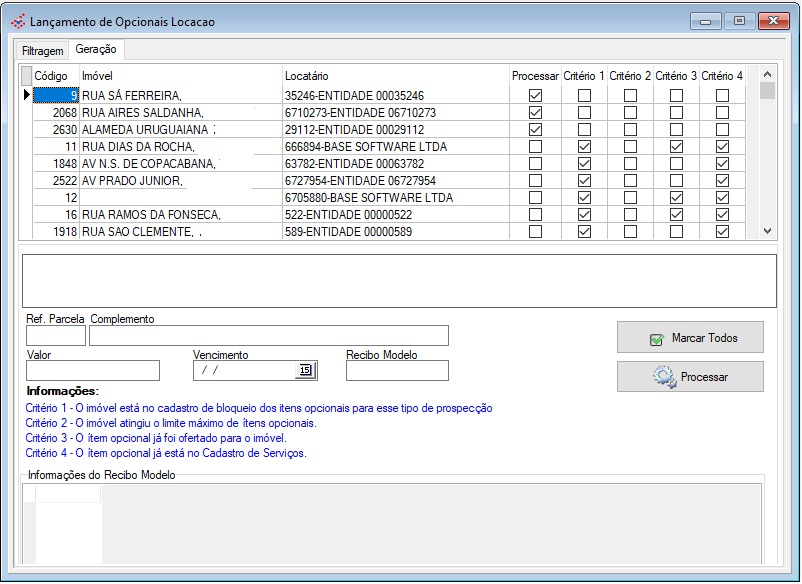
Task: Click the row selector arrow of first row
Action: coord(27,96)
